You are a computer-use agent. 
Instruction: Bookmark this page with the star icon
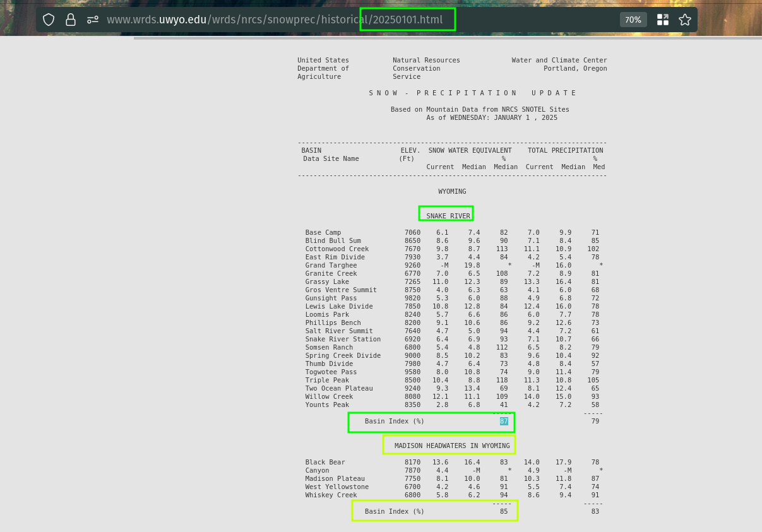(684, 20)
